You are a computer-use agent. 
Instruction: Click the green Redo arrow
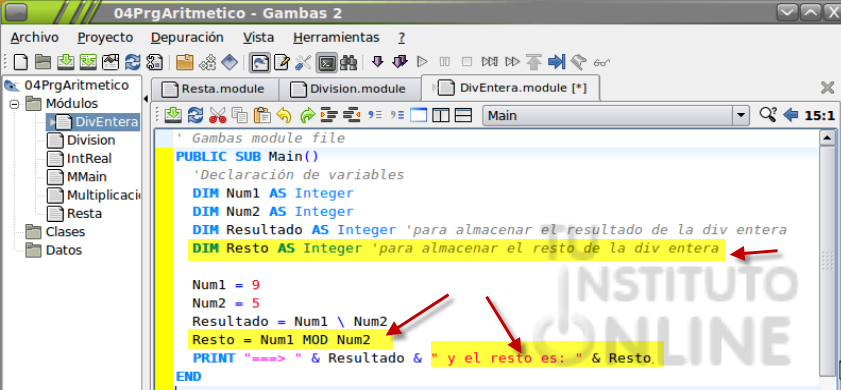(x=307, y=115)
